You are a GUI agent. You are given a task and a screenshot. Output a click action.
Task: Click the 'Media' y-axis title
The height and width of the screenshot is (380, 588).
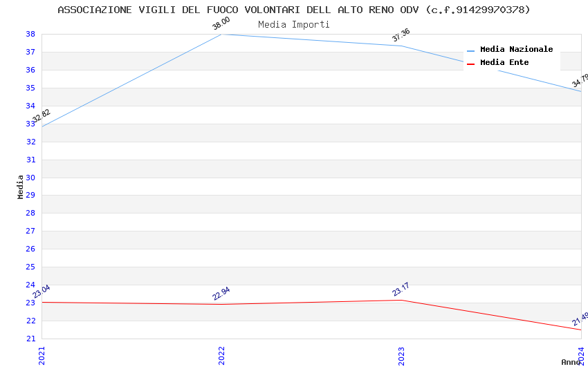[20, 187]
